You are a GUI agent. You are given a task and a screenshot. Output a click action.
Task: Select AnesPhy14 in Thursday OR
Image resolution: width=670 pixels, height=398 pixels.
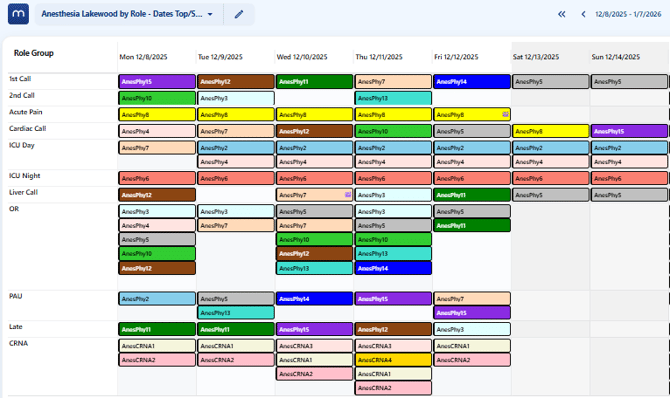click(x=393, y=268)
